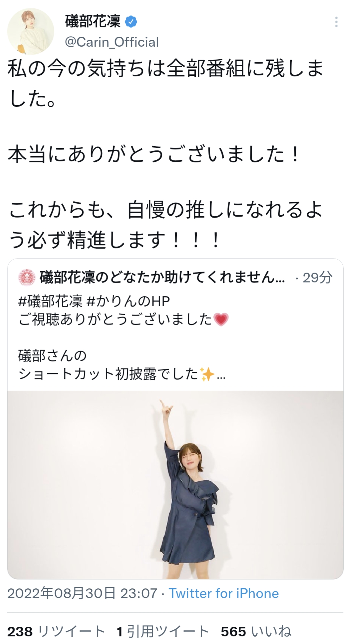Click the @Carin_Official handle
This screenshot has width=354, height=644.
pyautogui.click(x=112, y=42)
